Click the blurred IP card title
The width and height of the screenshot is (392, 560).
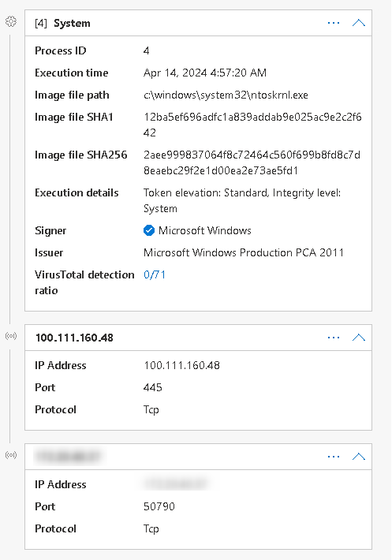[68, 457]
